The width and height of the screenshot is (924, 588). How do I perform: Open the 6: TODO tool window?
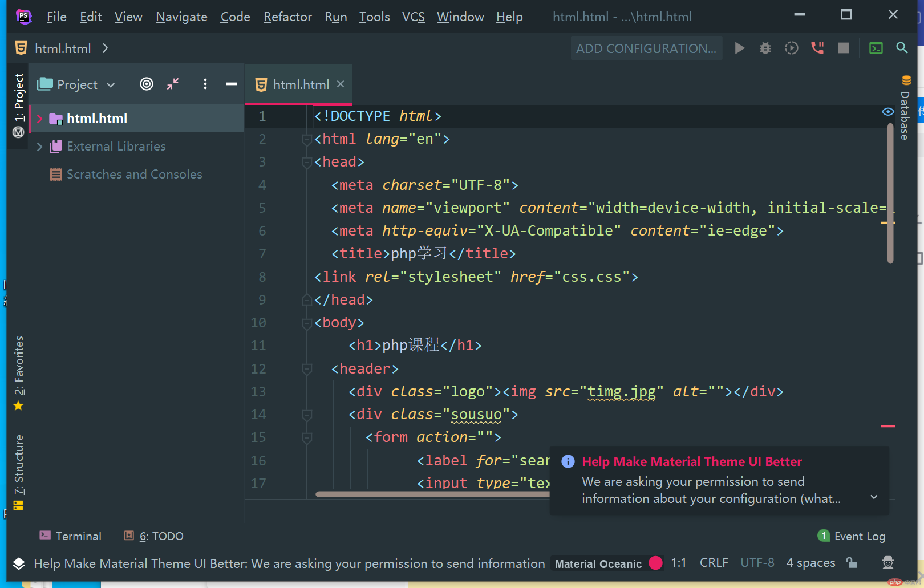[154, 536]
